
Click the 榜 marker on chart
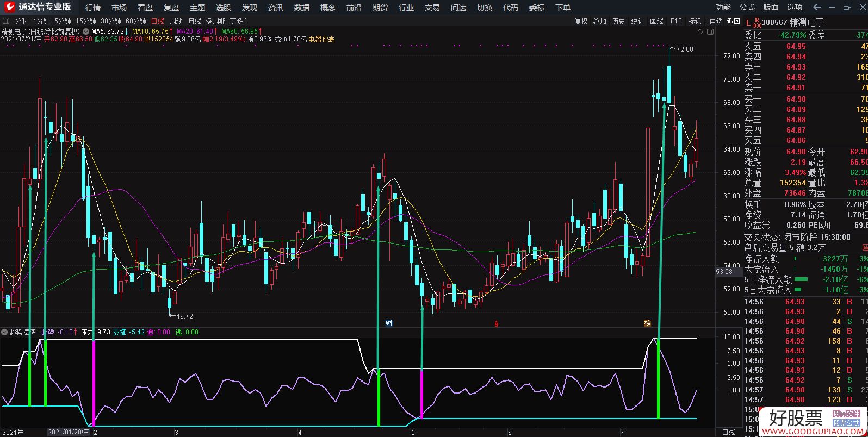[647, 323]
